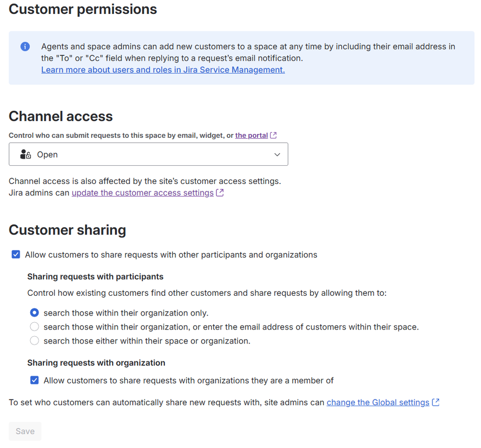481x448 pixels.
Task: Open the Channel access dropdown
Action: [148, 154]
